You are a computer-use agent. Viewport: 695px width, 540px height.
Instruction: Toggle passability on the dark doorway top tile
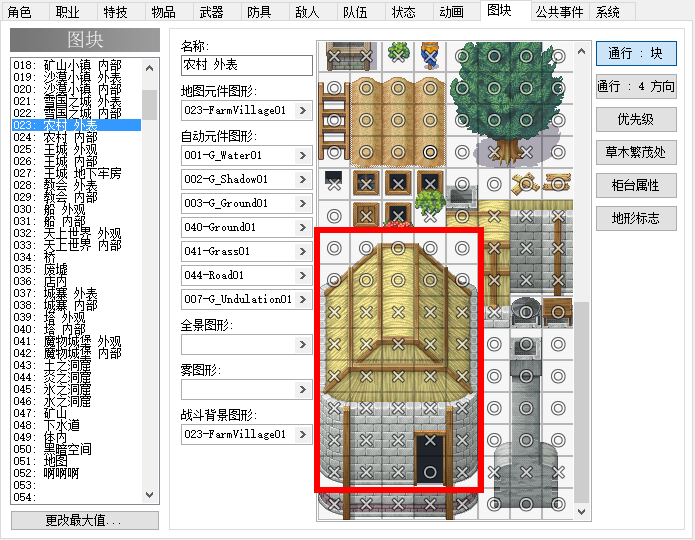[x=430, y=440]
